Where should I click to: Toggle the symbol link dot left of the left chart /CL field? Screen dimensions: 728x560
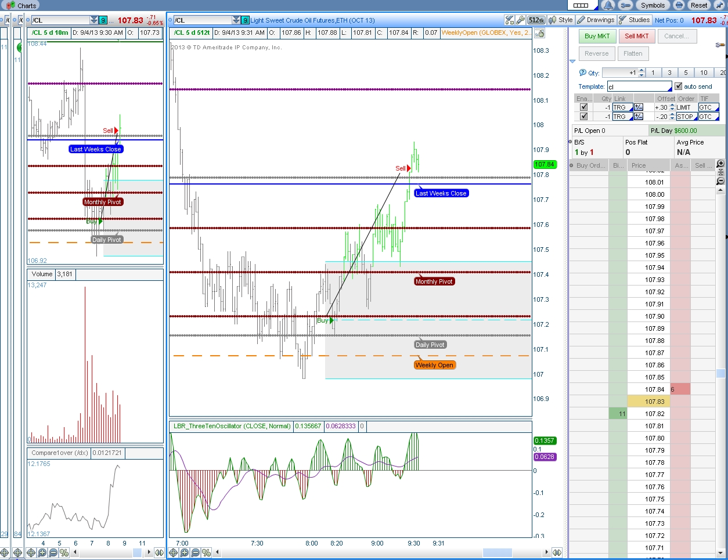pyautogui.click(x=28, y=20)
